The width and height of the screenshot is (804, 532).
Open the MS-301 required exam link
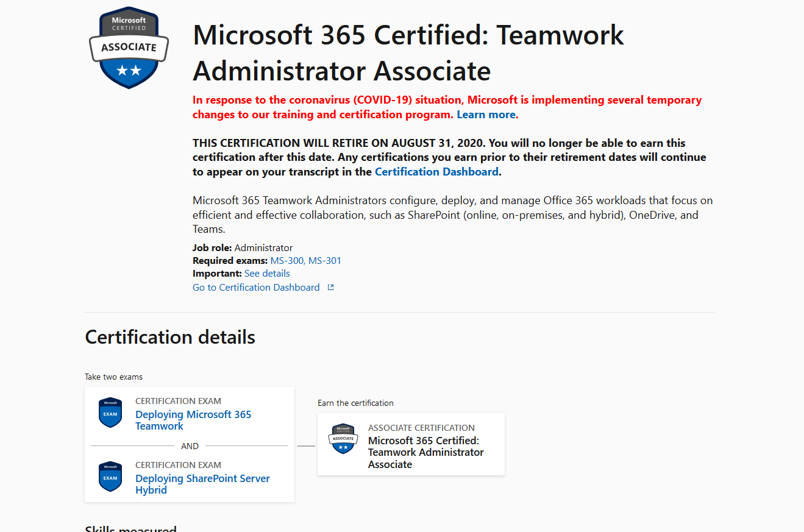(325, 261)
